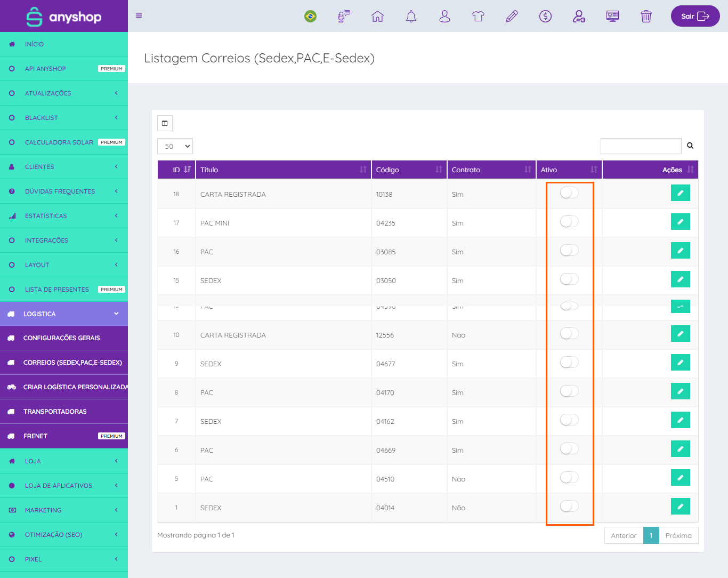This screenshot has height=578, width=728.
Task: Enable Ativo toggle for PAC MINI
Action: (569, 222)
